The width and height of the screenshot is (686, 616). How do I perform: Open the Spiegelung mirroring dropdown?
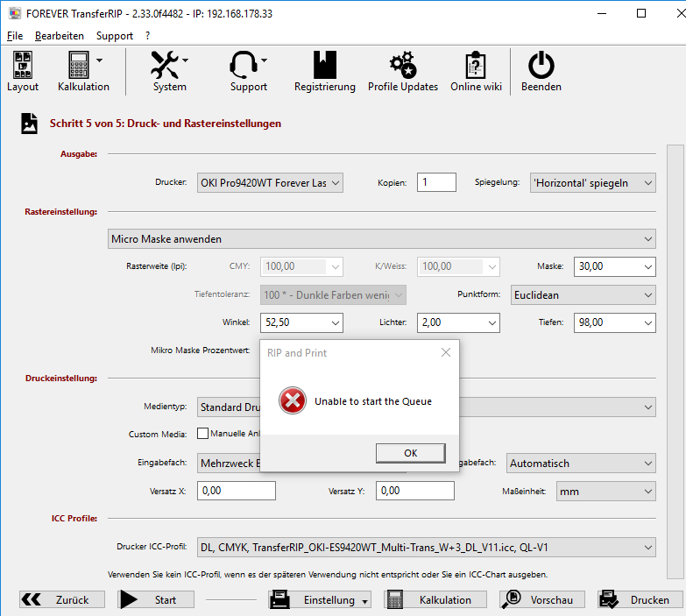[x=593, y=183]
